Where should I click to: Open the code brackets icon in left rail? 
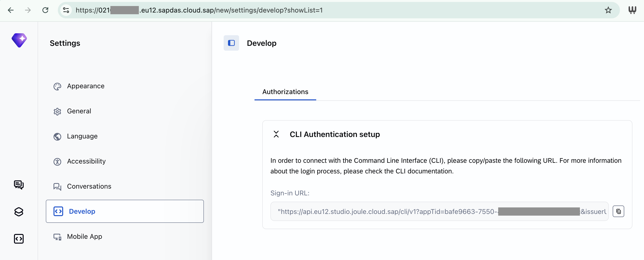pyautogui.click(x=19, y=239)
